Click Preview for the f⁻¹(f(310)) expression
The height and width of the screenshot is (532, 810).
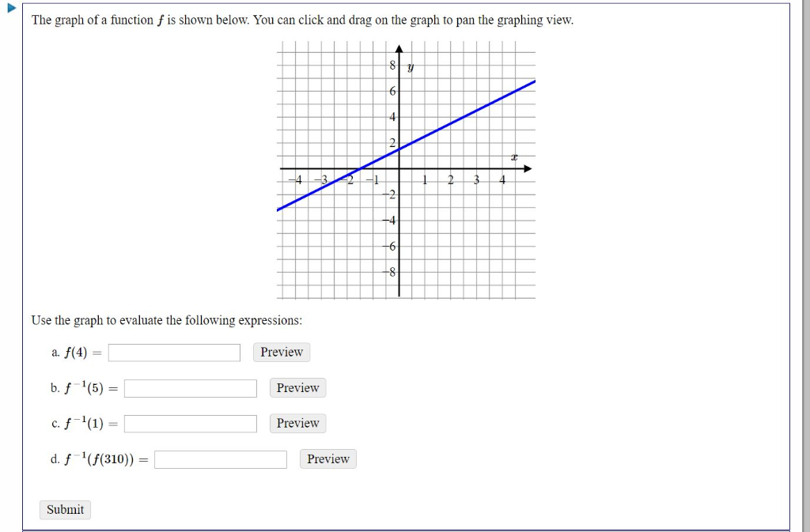327,458
